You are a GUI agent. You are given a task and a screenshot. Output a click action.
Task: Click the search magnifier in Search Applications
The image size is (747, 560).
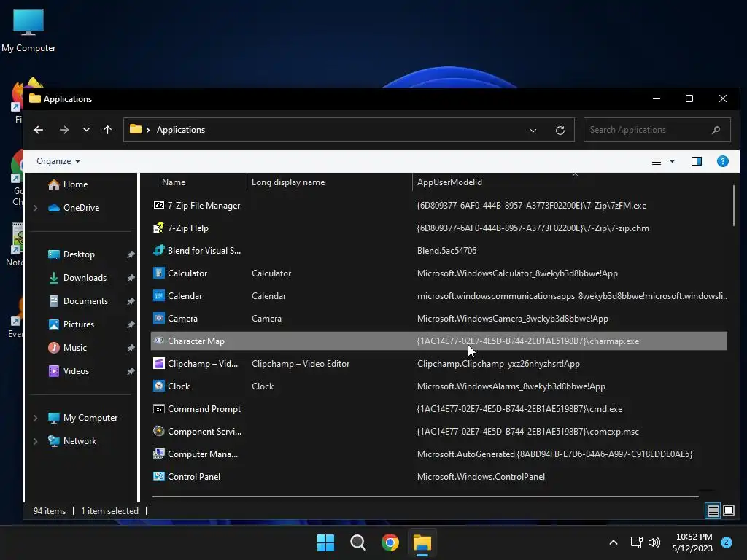pyautogui.click(x=716, y=130)
